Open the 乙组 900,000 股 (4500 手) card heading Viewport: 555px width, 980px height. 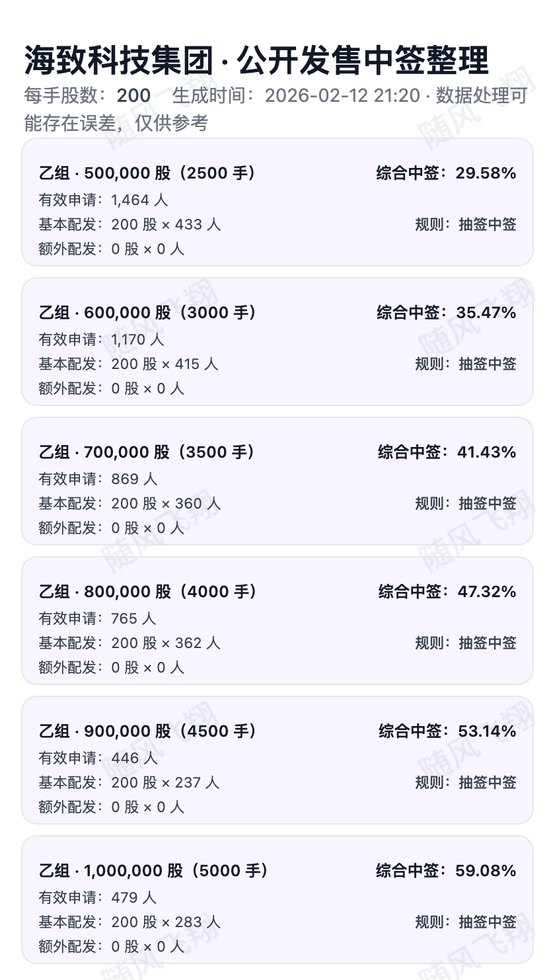click(147, 731)
